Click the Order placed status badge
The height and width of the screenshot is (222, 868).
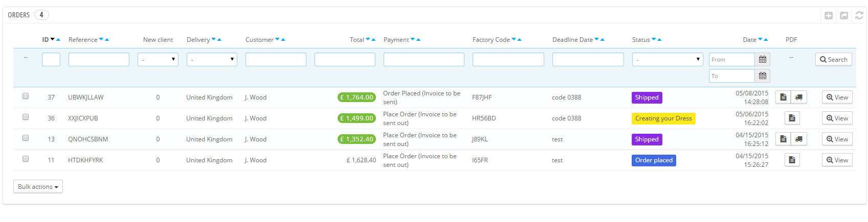coord(654,160)
